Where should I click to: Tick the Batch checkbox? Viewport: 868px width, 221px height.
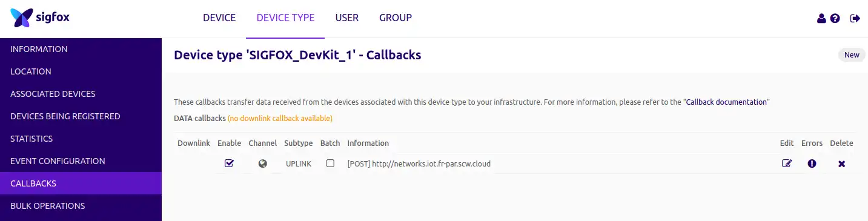(330, 163)
